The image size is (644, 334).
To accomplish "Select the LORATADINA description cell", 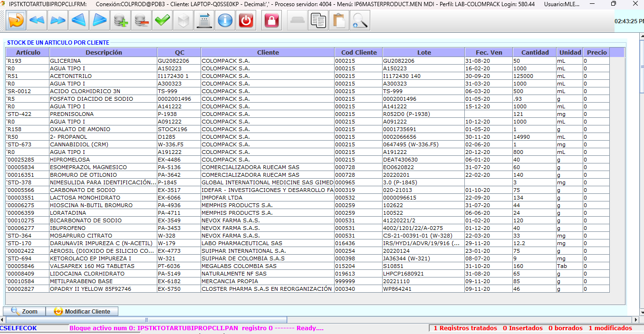I will click(x=104, y=213).
